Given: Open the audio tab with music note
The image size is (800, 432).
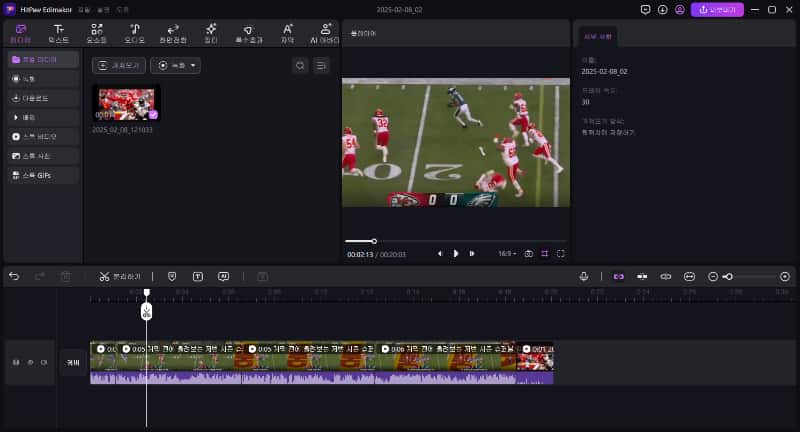Looking at the screenshot, I should point(134,33).
